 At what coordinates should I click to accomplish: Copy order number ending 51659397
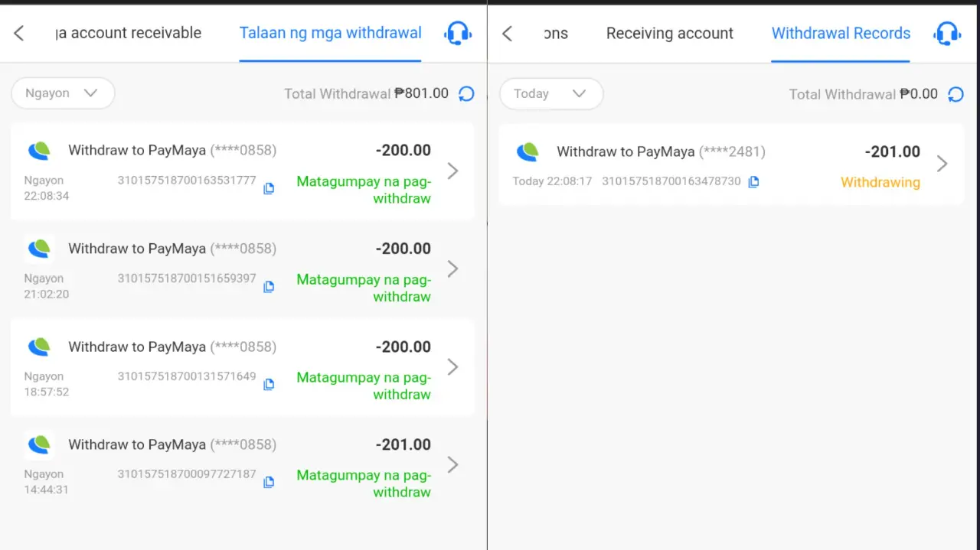pos(269,286)
